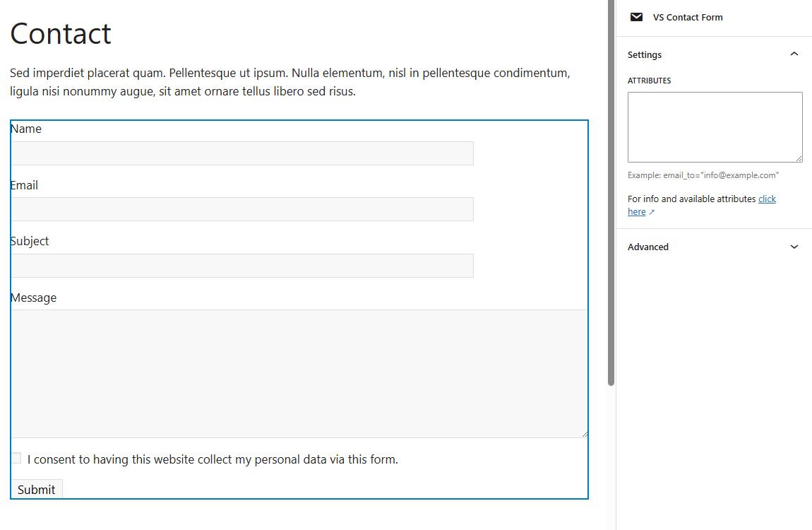Viewport: 812px width, 530px height.
Task: Click the Name input field
Action: 241,153
